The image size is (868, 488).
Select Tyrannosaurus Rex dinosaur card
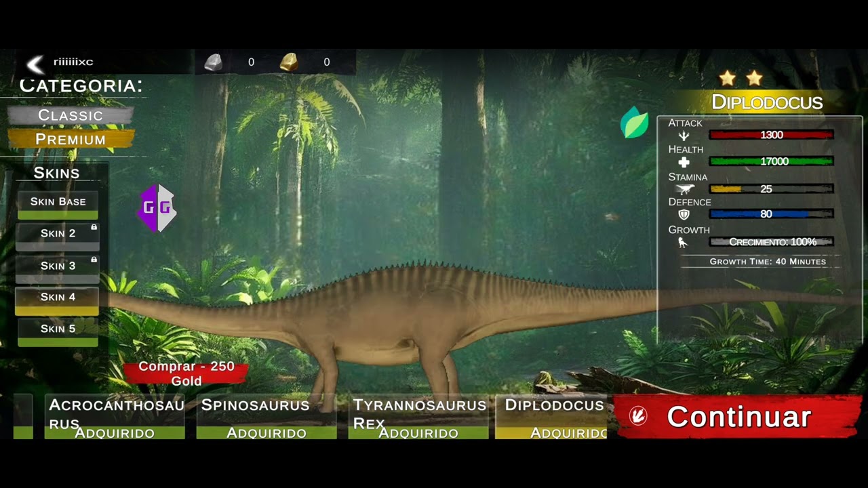coord(418,417)
